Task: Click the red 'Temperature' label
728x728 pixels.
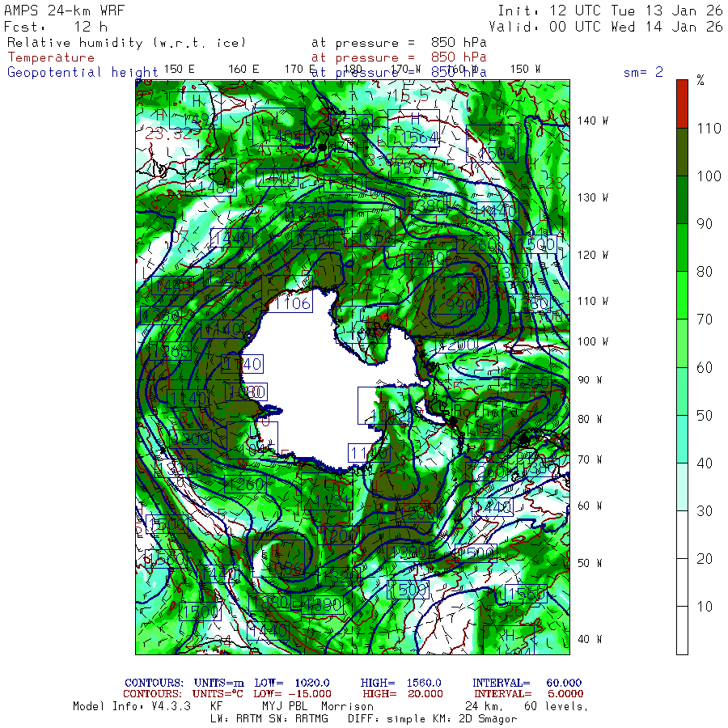Action: tap(51, 57)
